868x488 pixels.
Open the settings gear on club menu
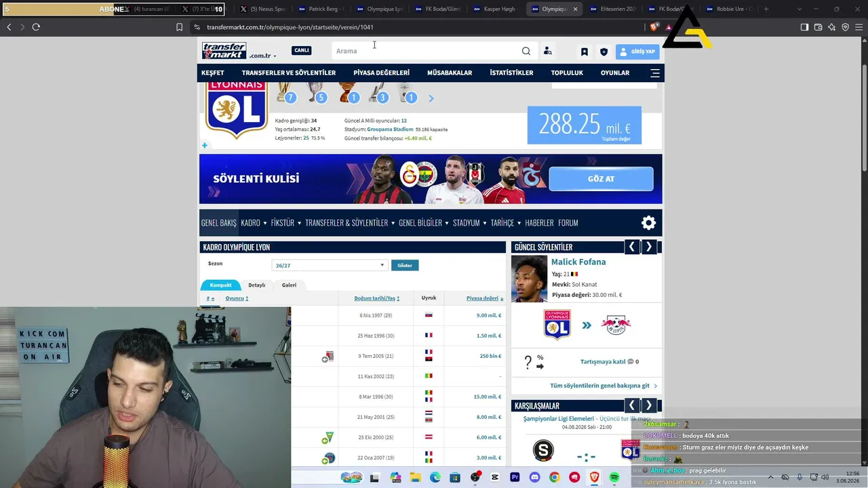coord(648,222)
